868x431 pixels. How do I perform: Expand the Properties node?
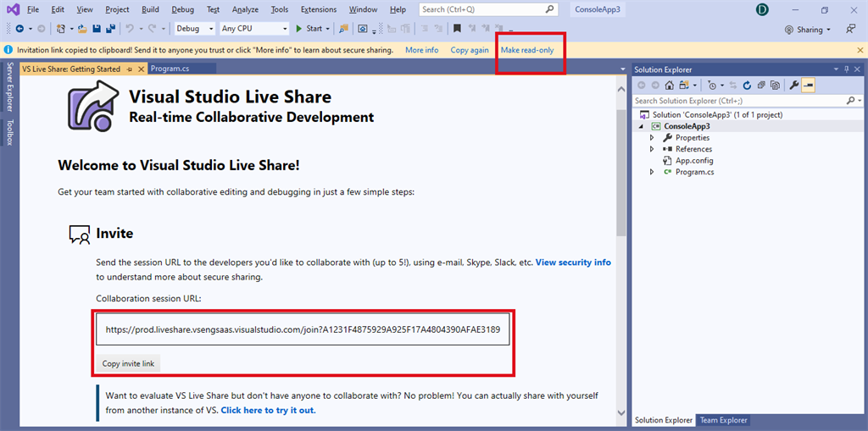(x=652, y=138)
